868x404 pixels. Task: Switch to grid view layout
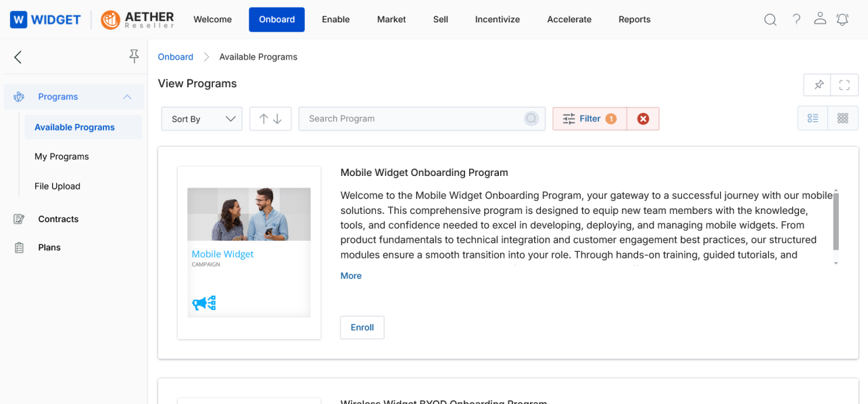[843, 118]
